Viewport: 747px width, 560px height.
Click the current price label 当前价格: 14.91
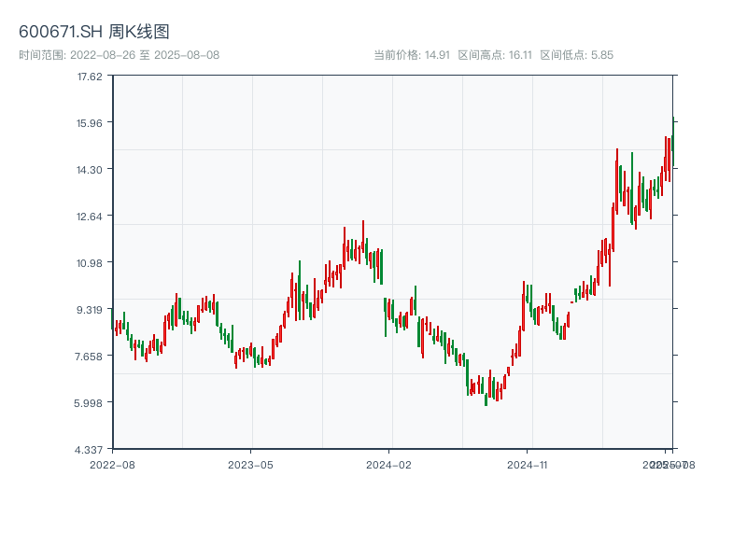click(x=412, y=55)
